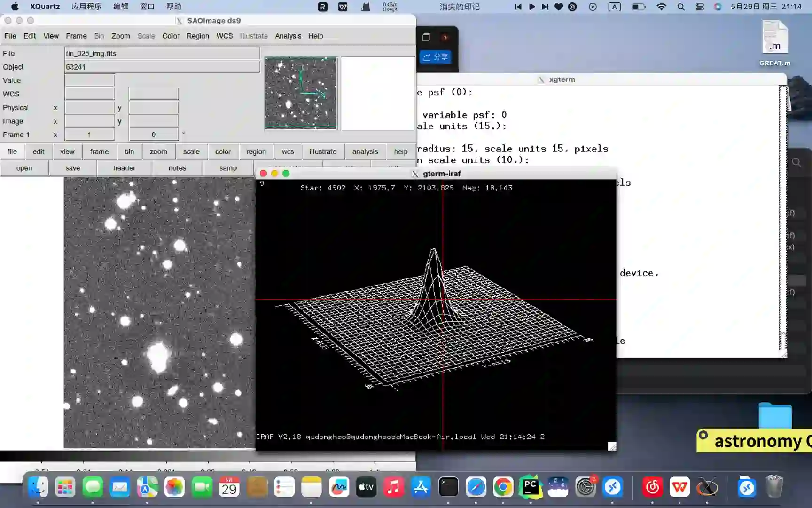Open Control Center in menu bar
This screenshot has width=812, height=508.
click(x=700, y=7)
